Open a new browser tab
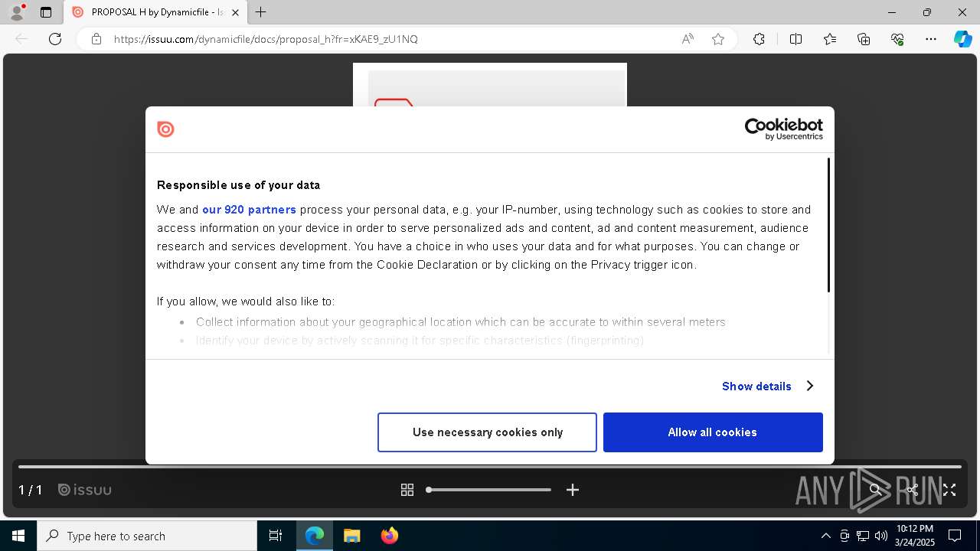The image size is (980, 551). coord(260,12)
